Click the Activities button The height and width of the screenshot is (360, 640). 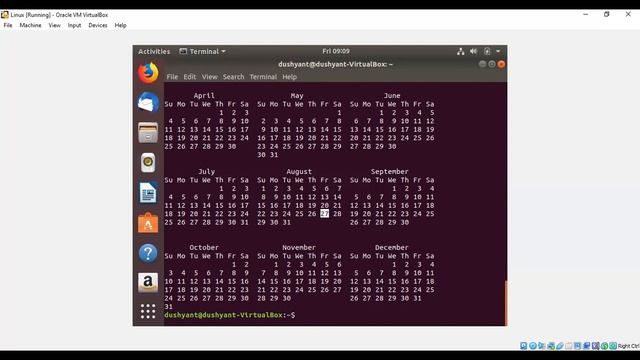(154, 51)
